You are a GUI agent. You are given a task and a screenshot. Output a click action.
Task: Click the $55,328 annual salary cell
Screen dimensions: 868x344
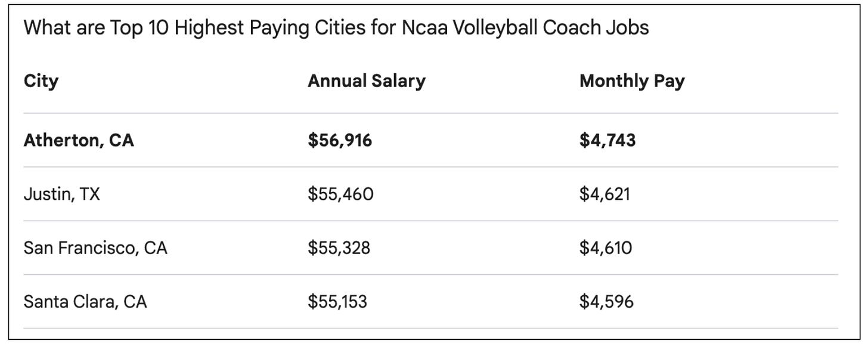click(x=339, y=248)
